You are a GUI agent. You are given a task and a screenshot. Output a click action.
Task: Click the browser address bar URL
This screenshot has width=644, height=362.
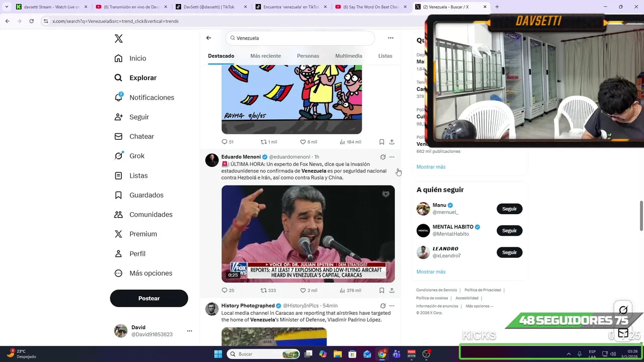point(115,21)
